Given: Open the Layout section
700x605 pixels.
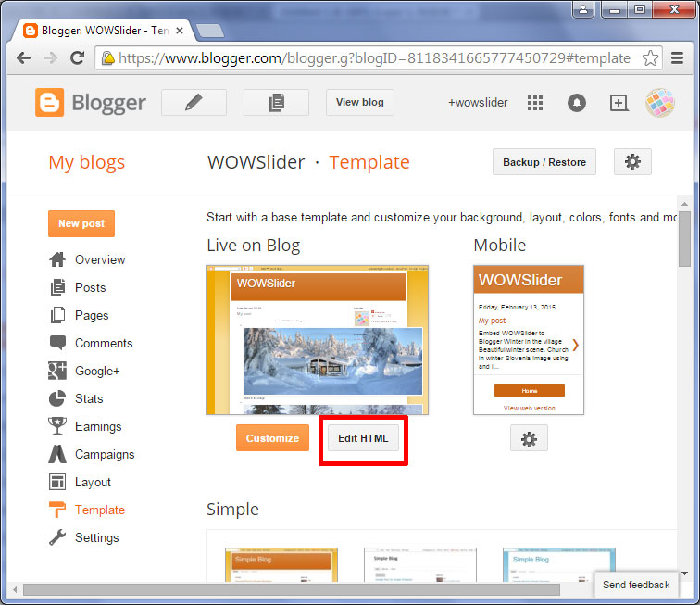Looking at the screenshot, I should click(x=93, y=482).
